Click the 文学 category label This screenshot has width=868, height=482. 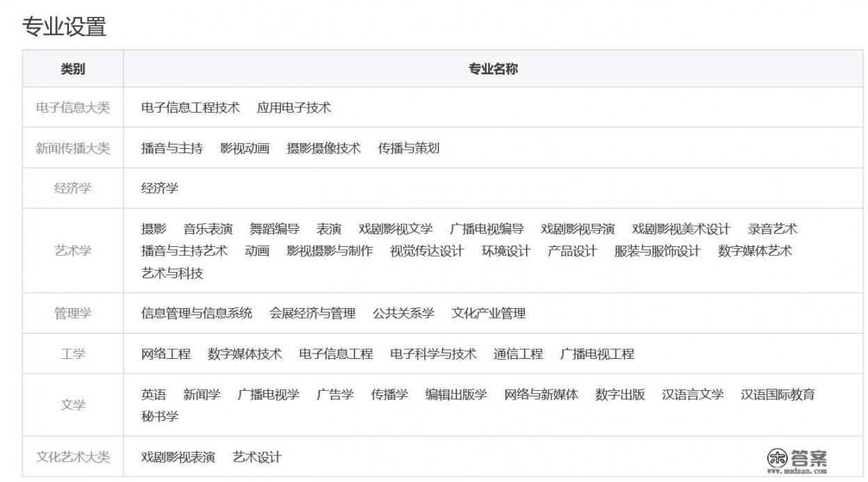click(x=72, y=403)
